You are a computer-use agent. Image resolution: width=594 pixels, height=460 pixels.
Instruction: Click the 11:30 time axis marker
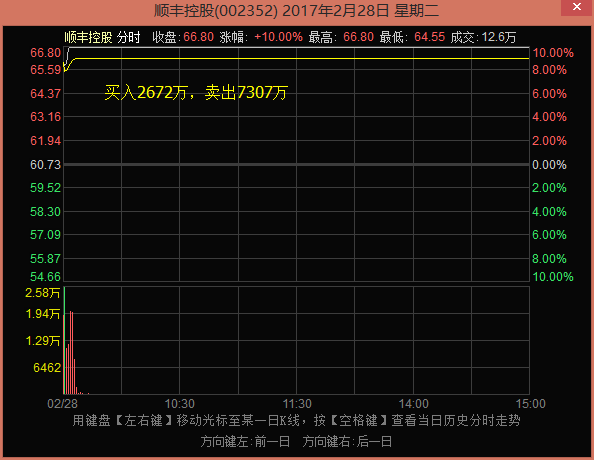point(297,404)
